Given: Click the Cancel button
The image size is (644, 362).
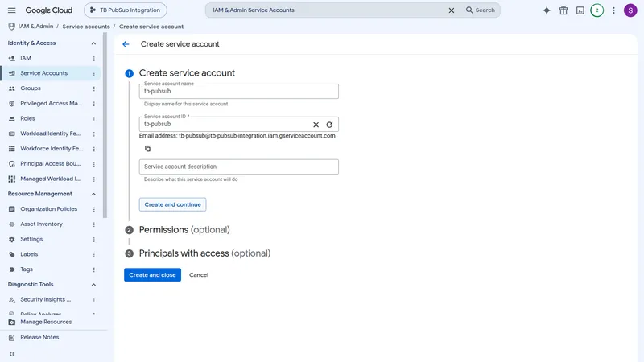Looking at the screenshot, I should (199, 275).
